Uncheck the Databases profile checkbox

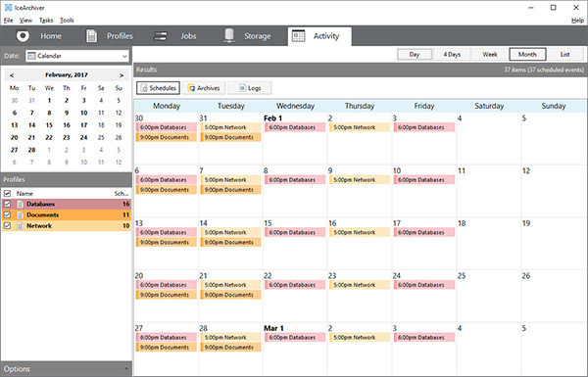(x=7, y=204)
